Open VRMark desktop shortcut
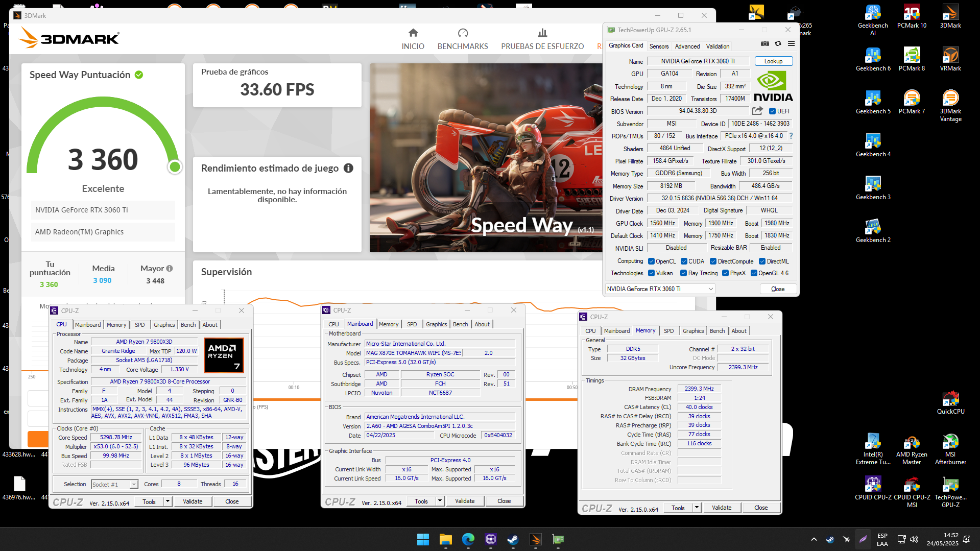This screenshot has height=551, width=980. pos(950,59)
